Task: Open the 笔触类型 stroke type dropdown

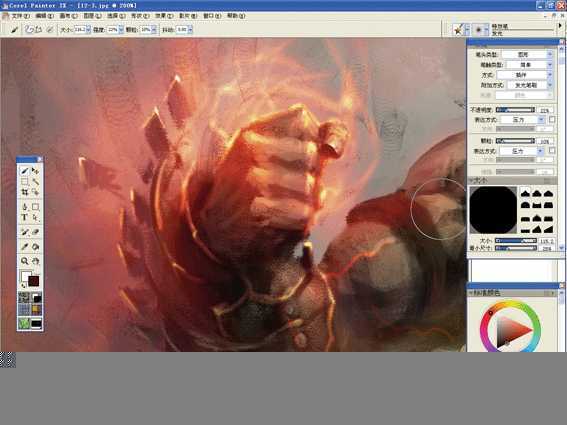Action: 529,64
